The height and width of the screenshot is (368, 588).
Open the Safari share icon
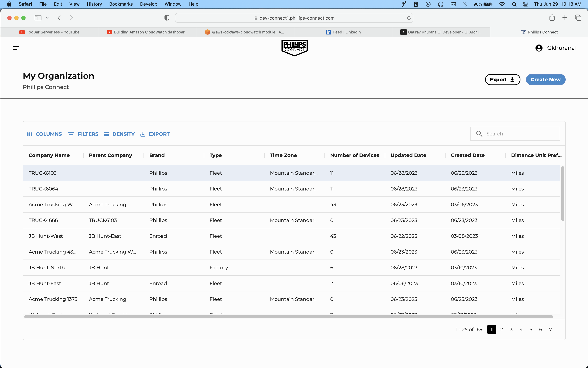coord(552,18)
